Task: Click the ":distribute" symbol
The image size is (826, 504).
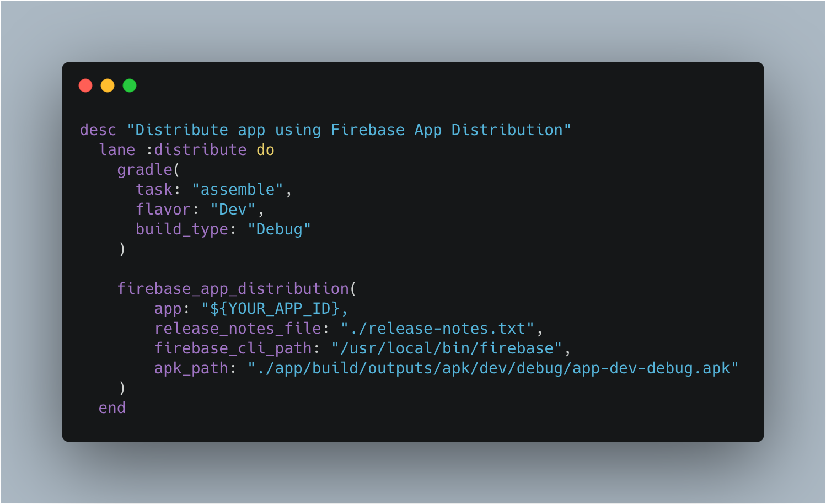Action: [x=196, y=150]
